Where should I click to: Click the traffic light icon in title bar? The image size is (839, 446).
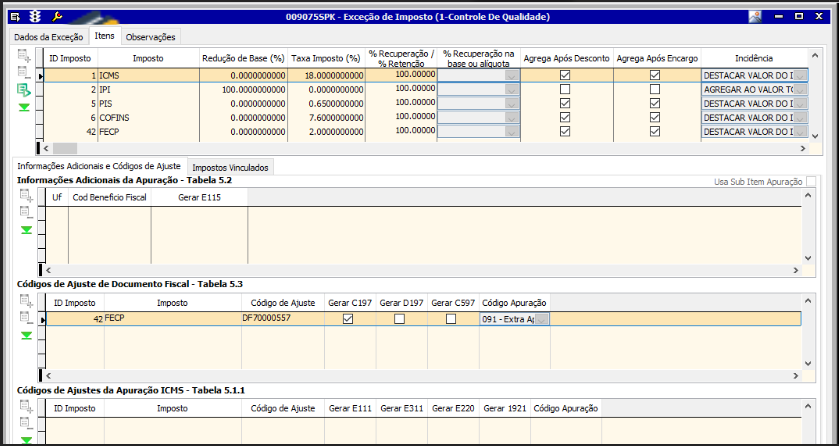tap(36, 17)
